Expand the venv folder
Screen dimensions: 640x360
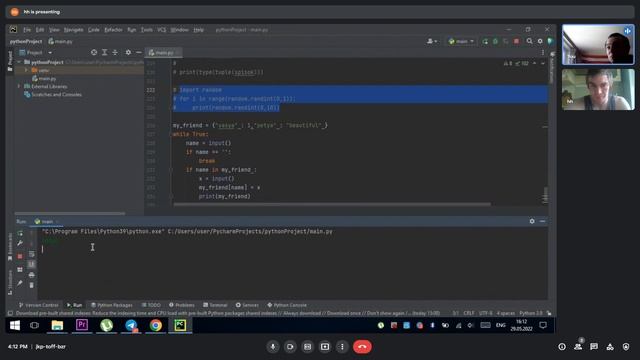coord(27,70)
